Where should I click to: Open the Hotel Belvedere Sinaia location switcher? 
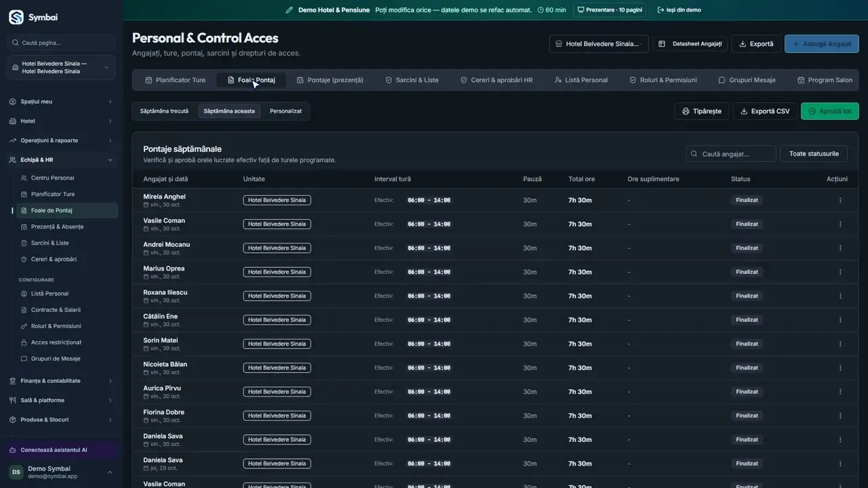pos(61,68)
